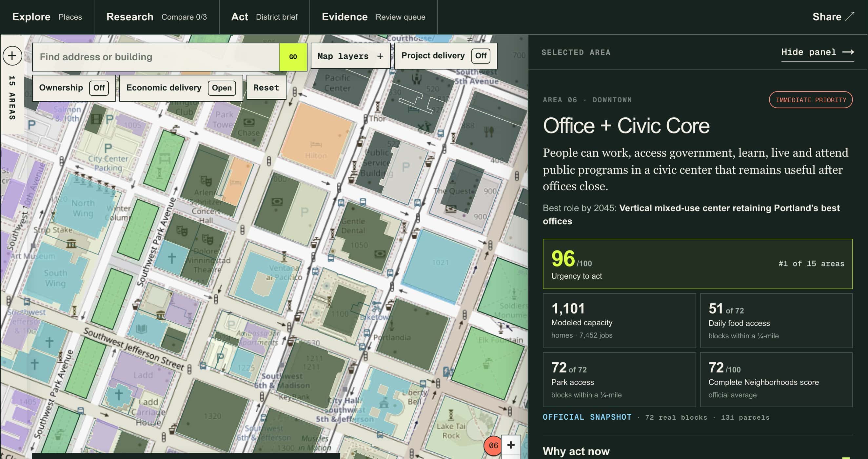Click the Modeled capacity 1,101 card
This screenshot has height=459, width=868.
click(x=619, y=321)
